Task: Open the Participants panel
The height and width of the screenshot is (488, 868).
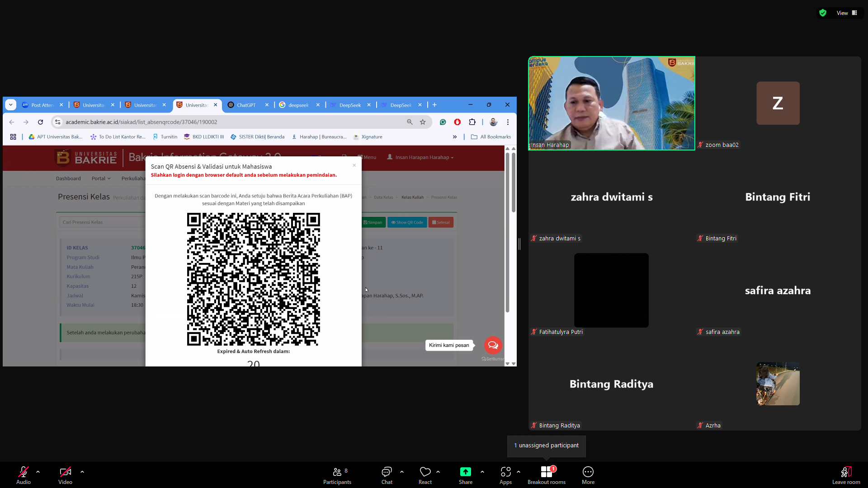Action: [337, 475]
